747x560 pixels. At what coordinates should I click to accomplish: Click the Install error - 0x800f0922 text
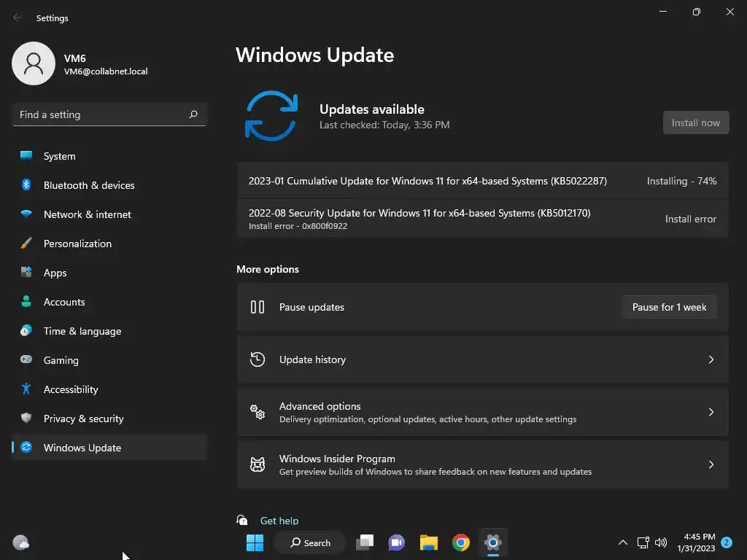pos(298,226)
